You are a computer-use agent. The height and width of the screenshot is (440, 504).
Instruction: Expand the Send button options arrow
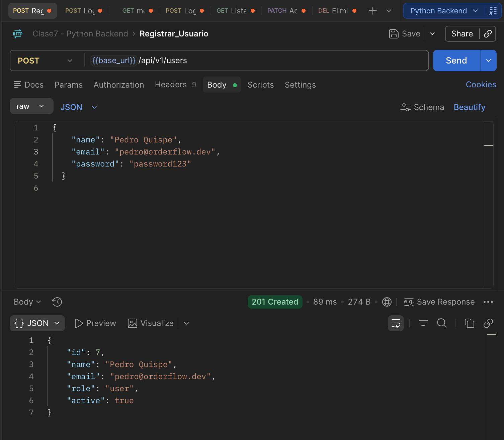[489, 61]
